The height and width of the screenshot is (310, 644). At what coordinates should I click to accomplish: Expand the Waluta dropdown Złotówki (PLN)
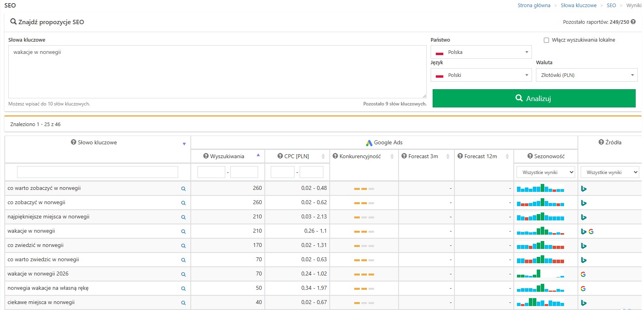pyautogui.click(x=587, y=75)
